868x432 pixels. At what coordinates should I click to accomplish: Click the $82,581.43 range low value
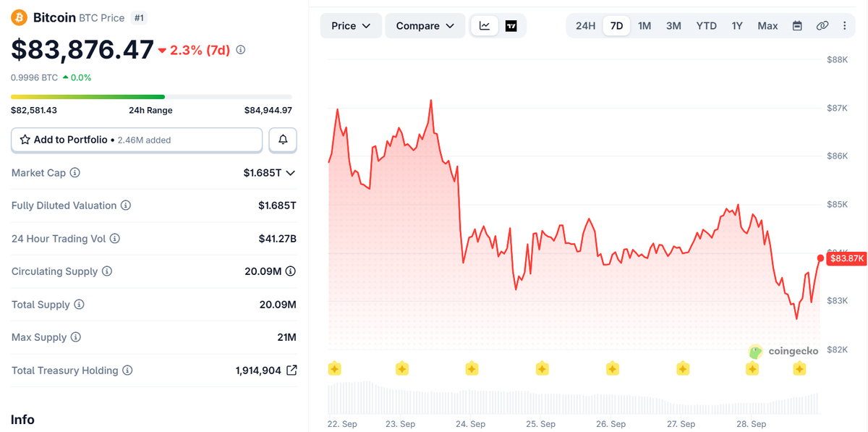tap(34, 110)
